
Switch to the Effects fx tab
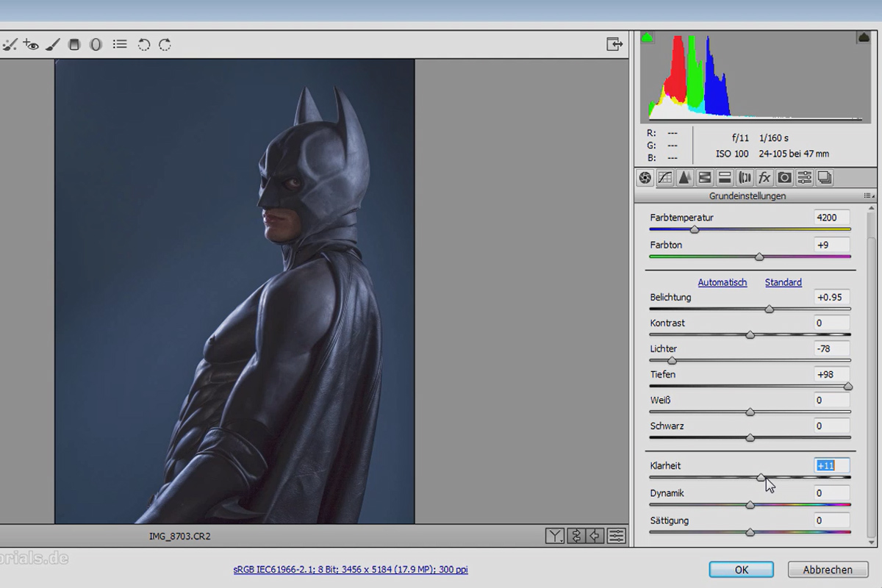[x=764, y=177]
